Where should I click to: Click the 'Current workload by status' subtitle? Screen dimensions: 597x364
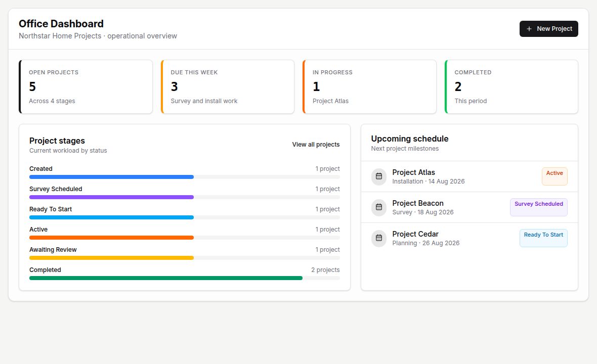click(x=68, y=151)
